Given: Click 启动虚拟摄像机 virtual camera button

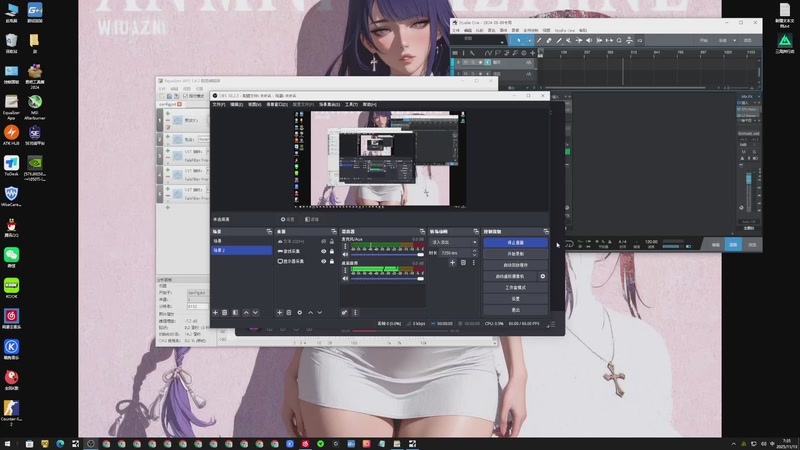Looking at the screenshot, I should tap(510, 276).
